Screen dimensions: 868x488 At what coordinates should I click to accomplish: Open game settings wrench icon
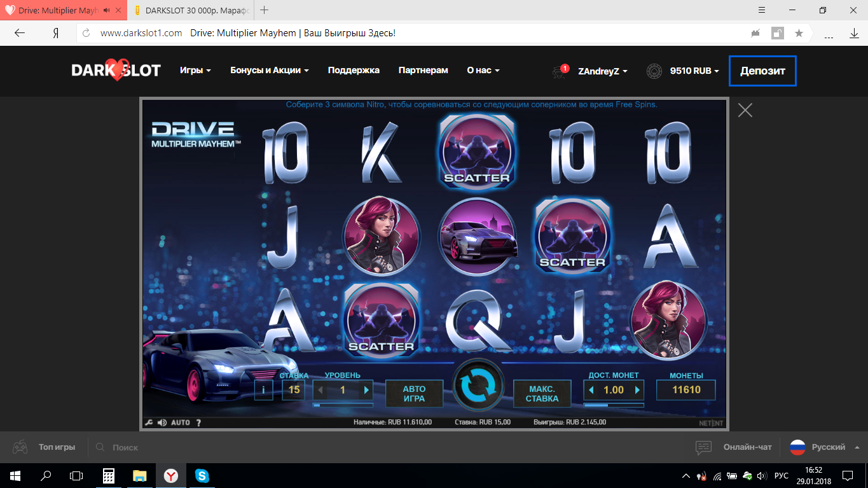[x=149, y=422]
